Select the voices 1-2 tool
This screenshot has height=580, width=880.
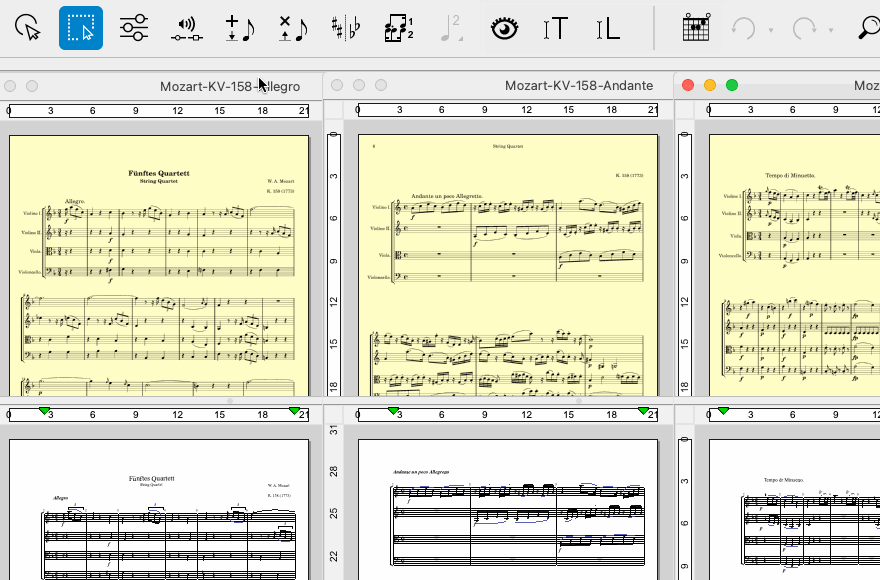click(399, 28)
